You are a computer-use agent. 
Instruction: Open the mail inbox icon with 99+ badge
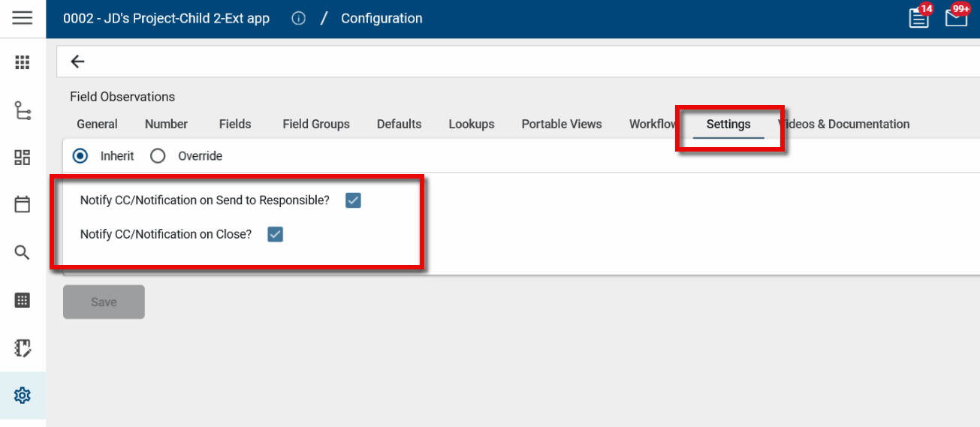coord(956,18)
